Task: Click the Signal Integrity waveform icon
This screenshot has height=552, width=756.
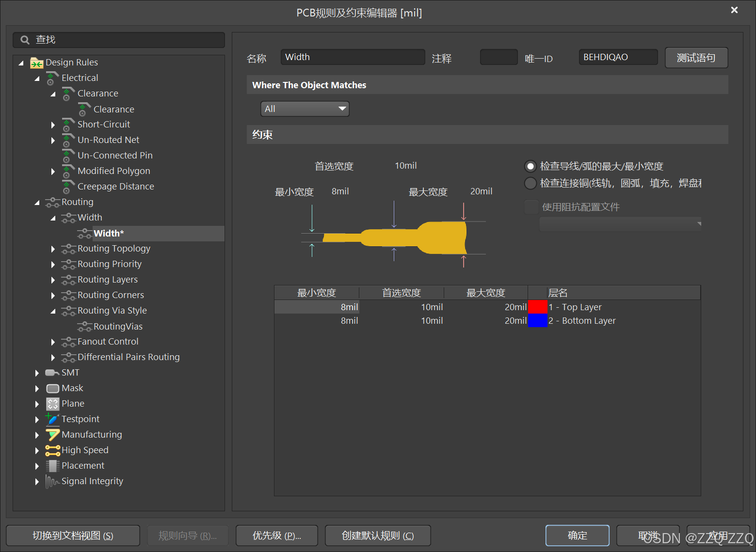Action: click(52, 482)
